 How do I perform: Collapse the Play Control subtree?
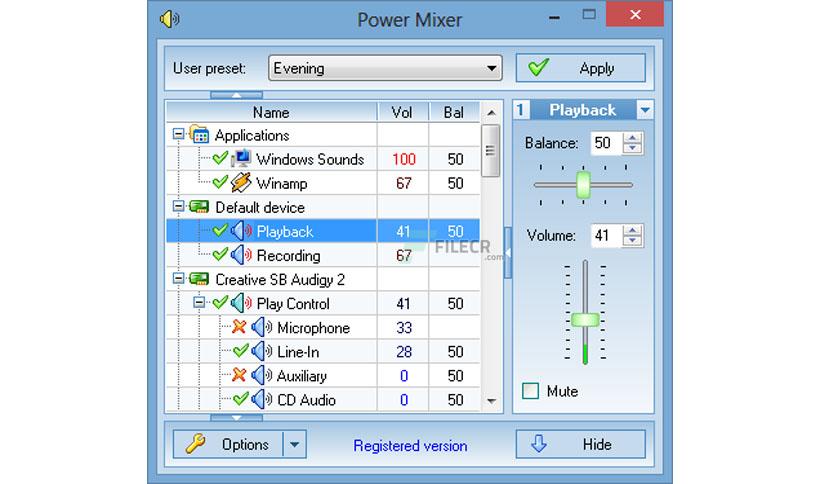[x=199, y=302]
